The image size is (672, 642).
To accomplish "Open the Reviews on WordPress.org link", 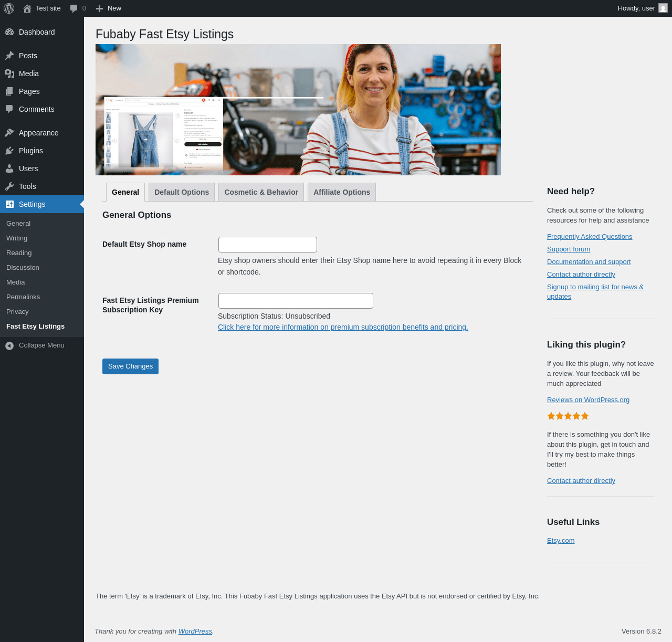I will tap(588, 400).
